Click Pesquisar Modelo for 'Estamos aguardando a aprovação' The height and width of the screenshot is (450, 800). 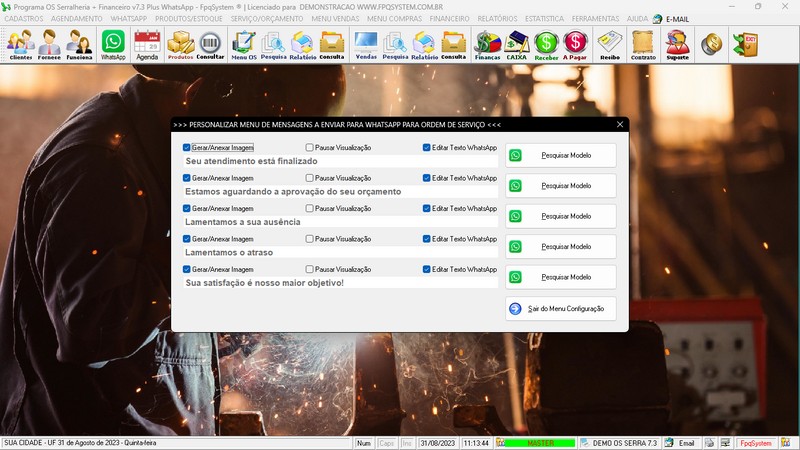561,186
